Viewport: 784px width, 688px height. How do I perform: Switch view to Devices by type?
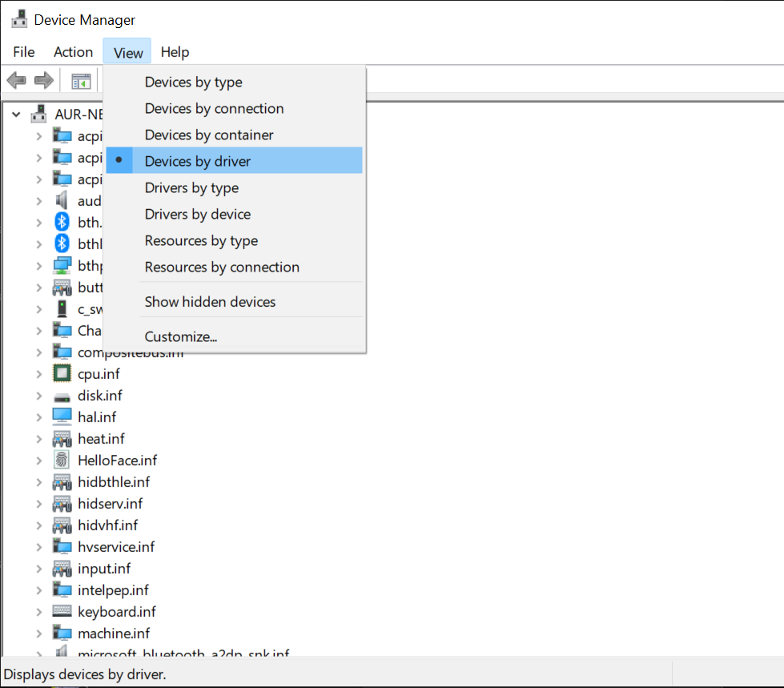click(x=193, y=82)
